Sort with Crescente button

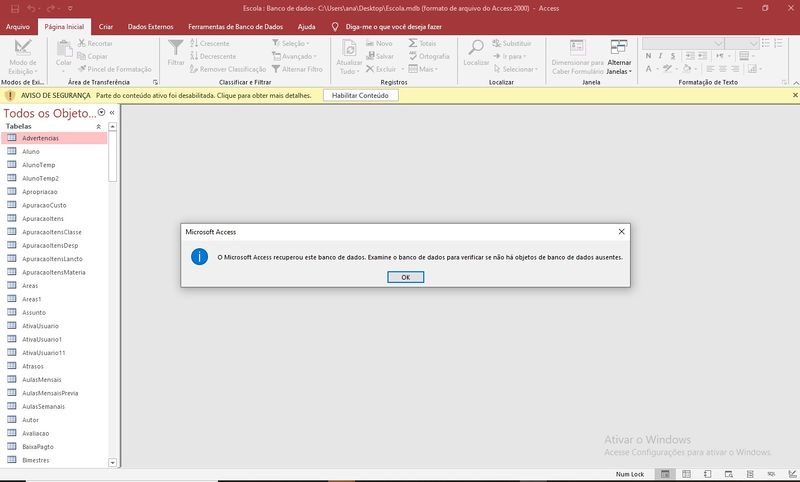coord(210,43)
